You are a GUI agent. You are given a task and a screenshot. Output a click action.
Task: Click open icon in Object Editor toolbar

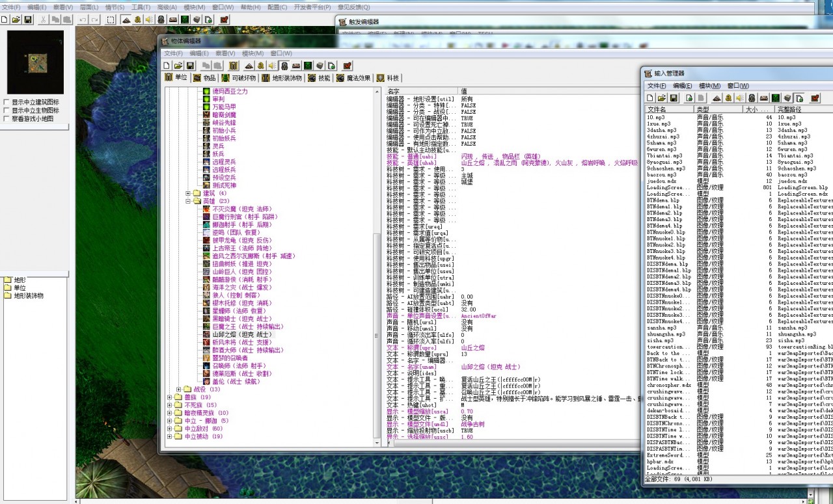pyautogui.click(x=178, y=66)
